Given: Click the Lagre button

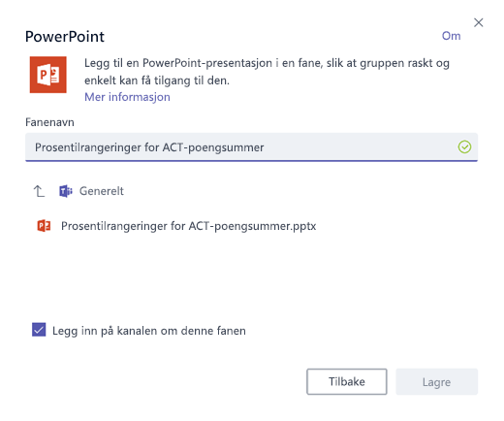Looking at the screenshot, I should (x=436, y=382).
